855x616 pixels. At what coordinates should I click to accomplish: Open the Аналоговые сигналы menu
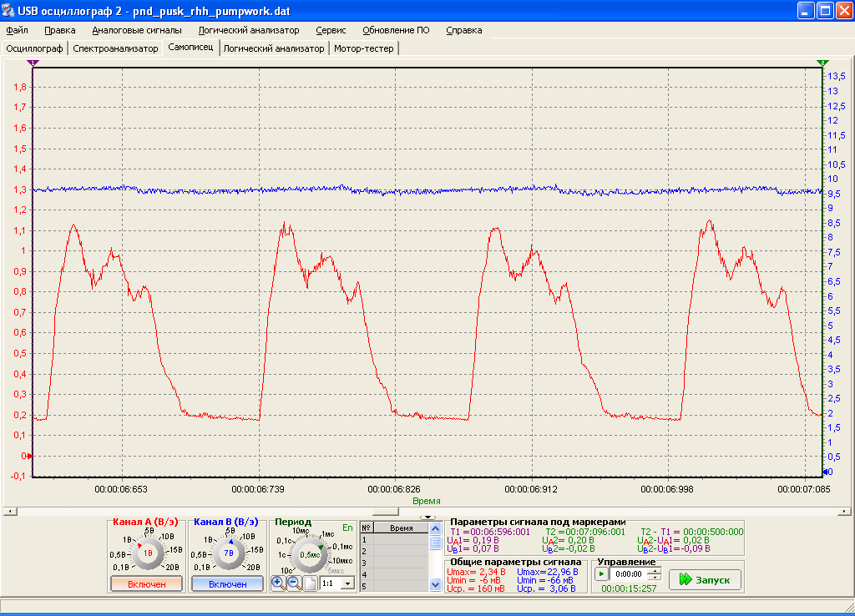137,31
